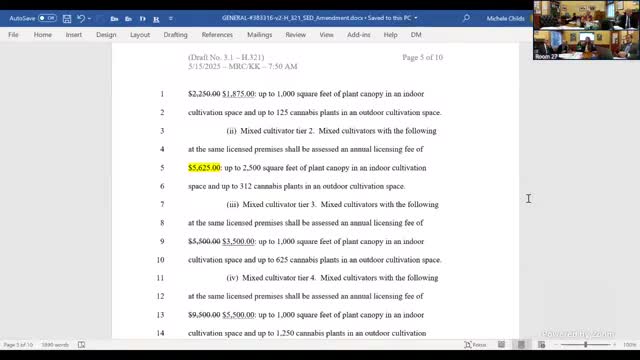The height and width of the screenshot is (360, 640).
Task: Open Customize Quick Access Toolbar dropdown
Action: pyautogui.click(x=171, y=19)
